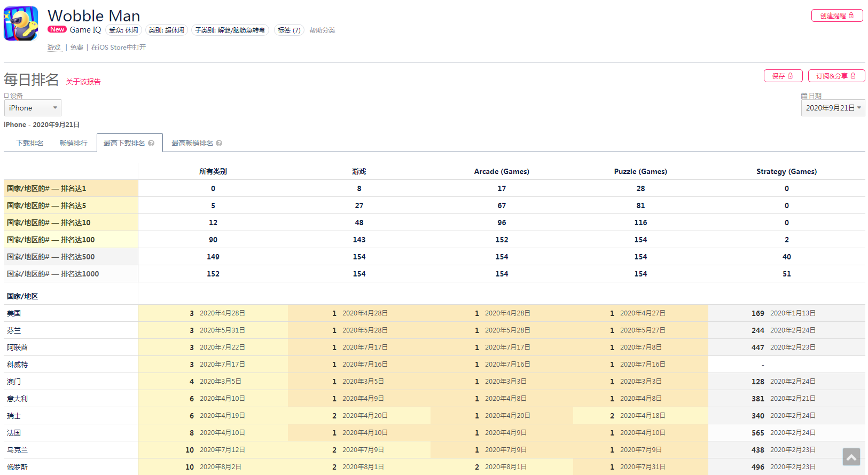Click the help icon beside 最高下载排名

click(151, 143)
